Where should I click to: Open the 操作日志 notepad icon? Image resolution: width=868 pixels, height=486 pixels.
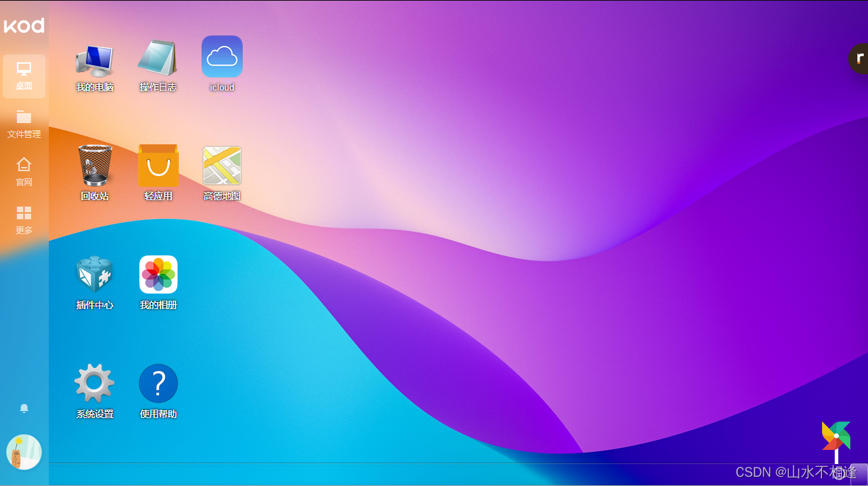pyautogui.click(x=157, y=59)
